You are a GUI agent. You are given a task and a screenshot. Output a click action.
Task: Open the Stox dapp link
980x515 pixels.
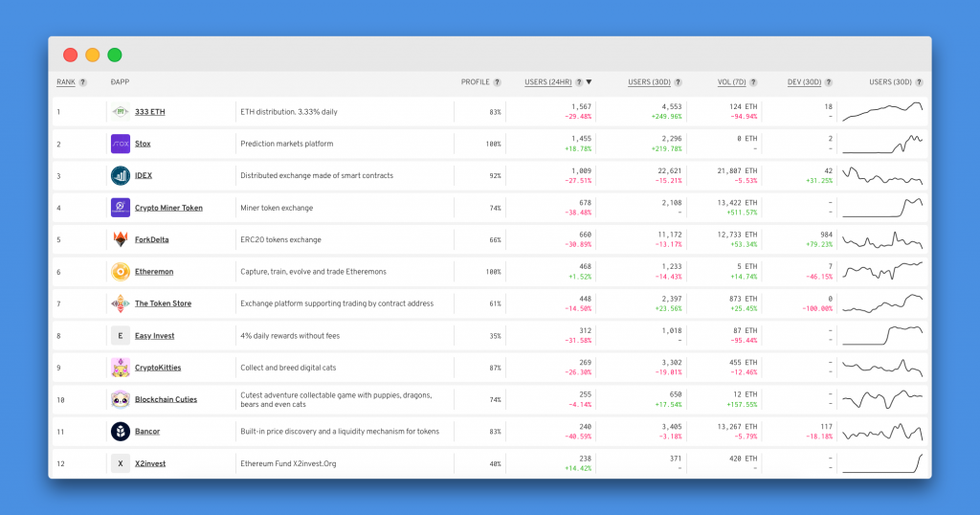143,144
